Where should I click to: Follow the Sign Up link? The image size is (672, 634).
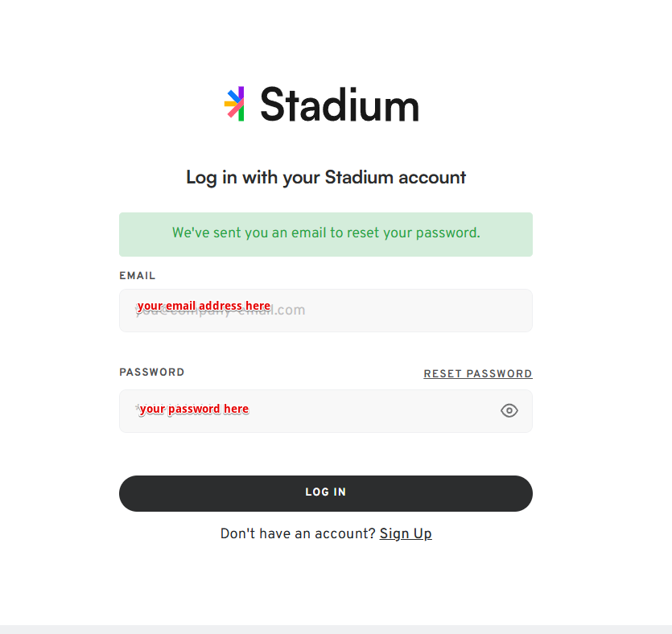point(406,533)
